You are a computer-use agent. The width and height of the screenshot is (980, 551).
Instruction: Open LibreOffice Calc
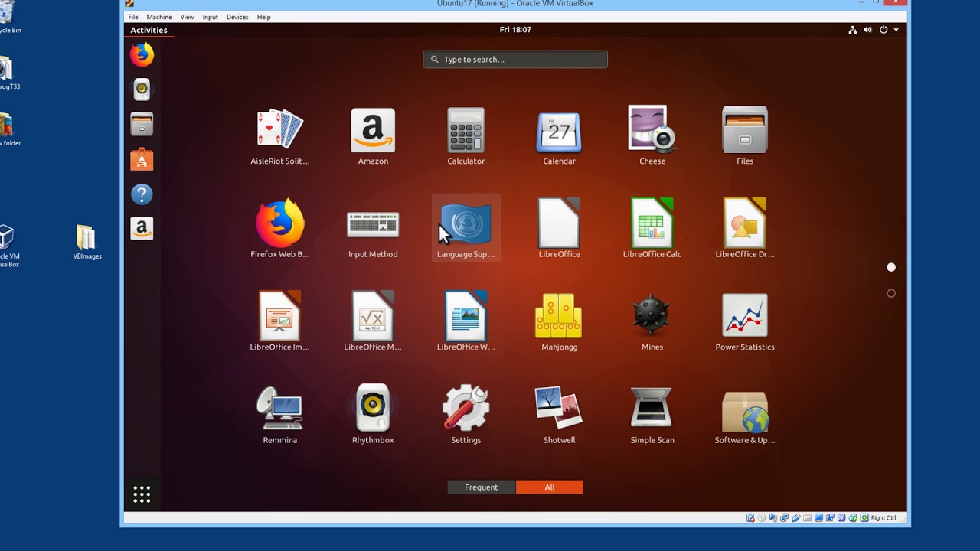point(652,229)
